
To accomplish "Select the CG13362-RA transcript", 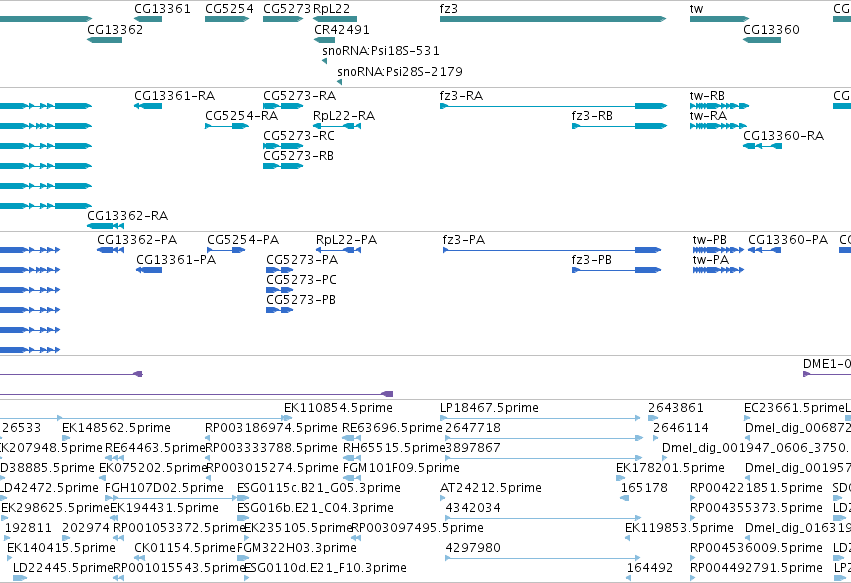I will pos(105,226).
